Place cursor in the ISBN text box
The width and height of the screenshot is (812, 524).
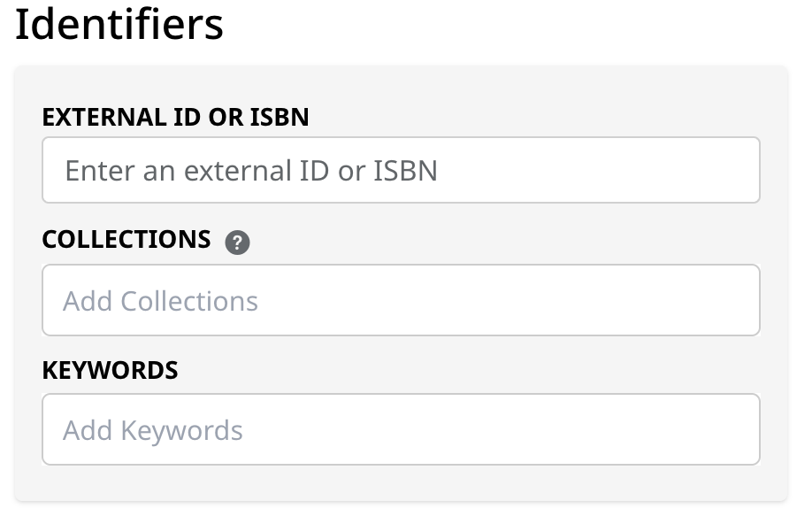(401, 170)
